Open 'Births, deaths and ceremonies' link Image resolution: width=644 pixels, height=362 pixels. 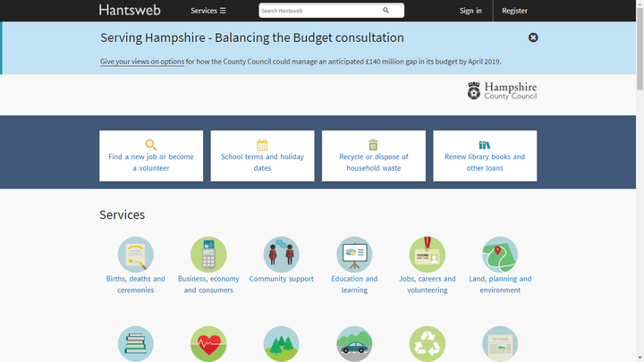pyautogui.click(x=136, y=284)
